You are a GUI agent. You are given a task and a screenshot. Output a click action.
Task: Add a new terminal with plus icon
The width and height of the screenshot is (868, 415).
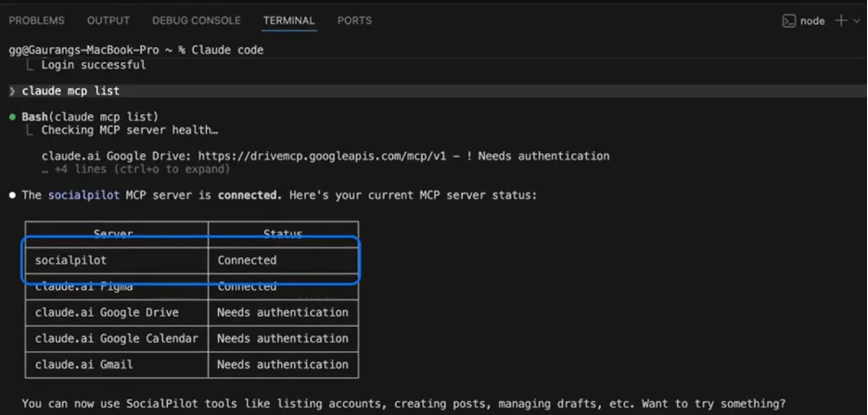tap(841, 20)
